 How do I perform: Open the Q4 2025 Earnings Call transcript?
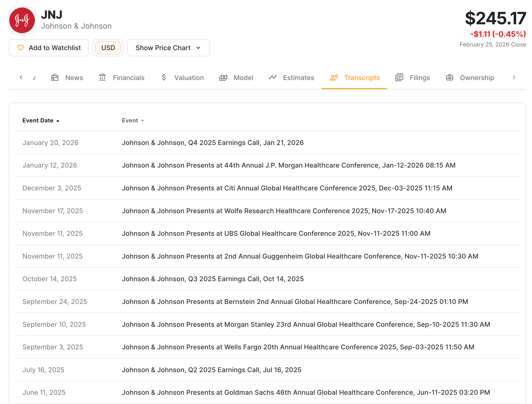213,142
